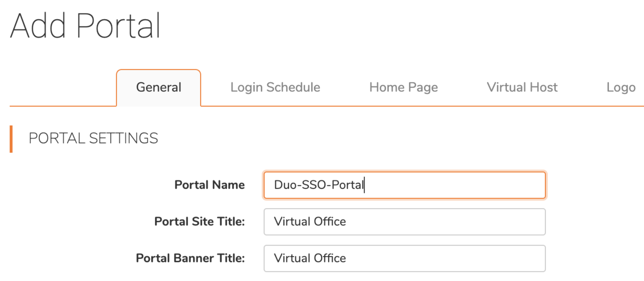Click the active General tab label
This screenshot has height=281, width=644.
point(159,87)
